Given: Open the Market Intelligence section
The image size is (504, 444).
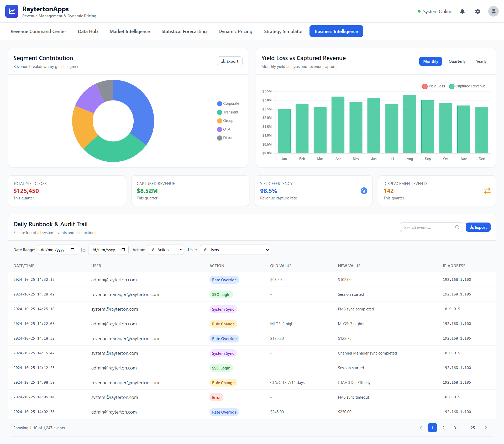Looking at the screenshot, I should [x=129, y=31].
